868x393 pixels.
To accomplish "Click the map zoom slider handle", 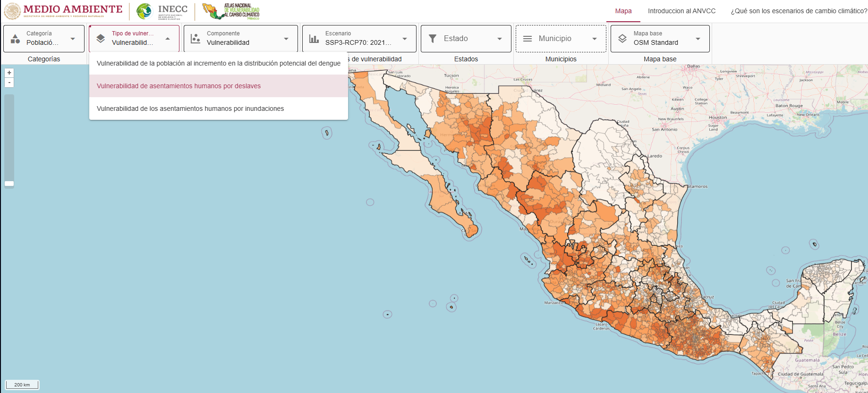I will (9, 184).
